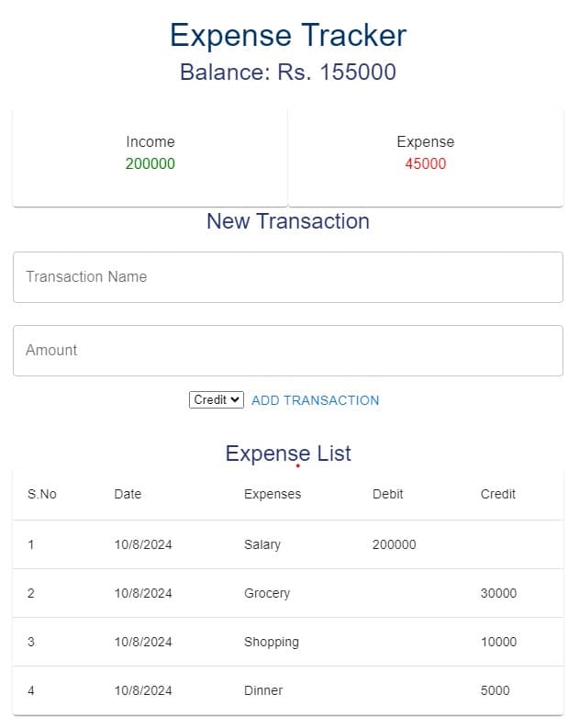Click the Expense List heading

(x=288, y=454)
